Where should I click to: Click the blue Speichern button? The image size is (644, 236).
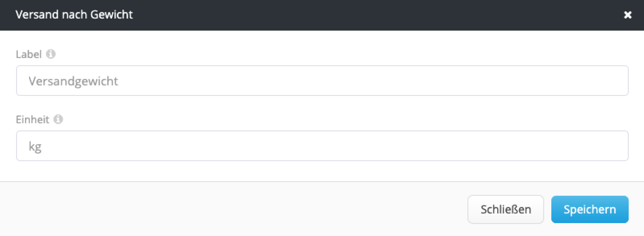coord(590,210)
